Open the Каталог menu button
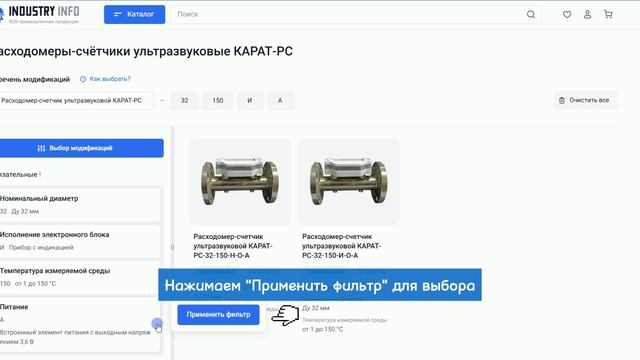 pyautogui.click(x=134, y=14)
